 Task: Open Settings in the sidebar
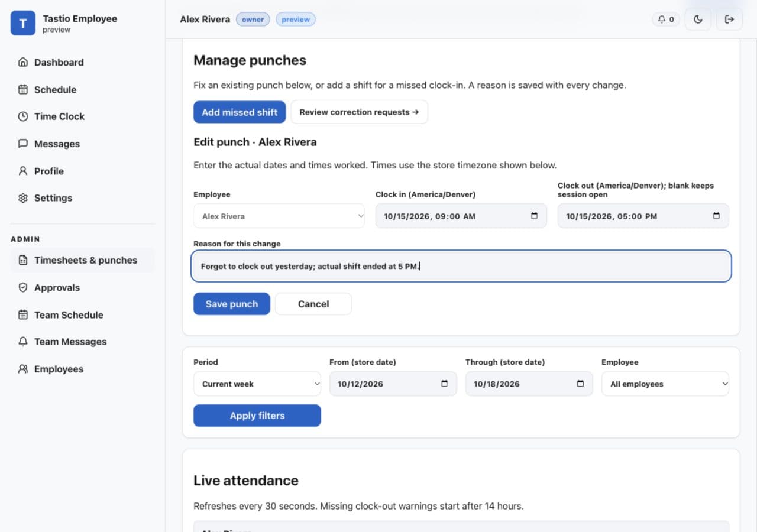tap(83, 198)
